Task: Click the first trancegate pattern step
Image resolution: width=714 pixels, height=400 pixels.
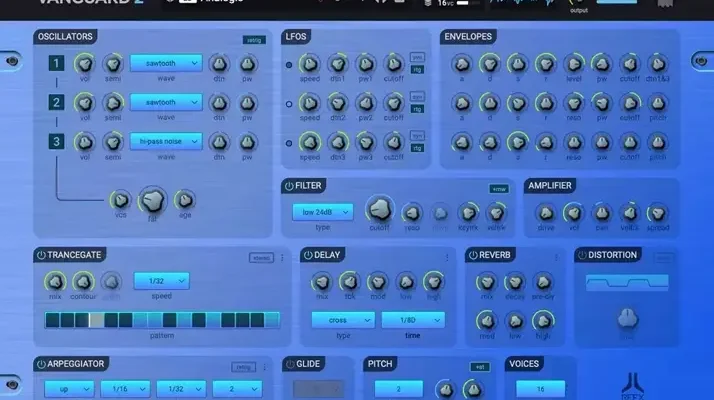Action: pyautogui.click(x=51, y=320)
